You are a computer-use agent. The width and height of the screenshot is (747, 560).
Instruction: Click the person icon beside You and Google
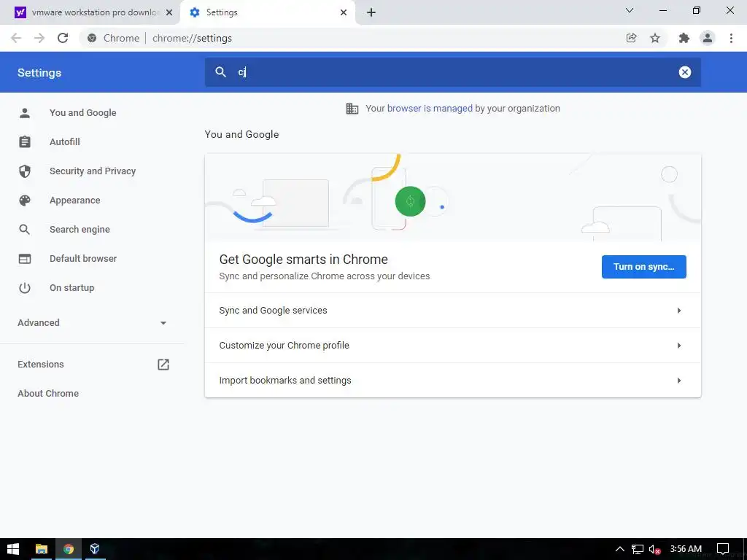click(x=25, y=113)
